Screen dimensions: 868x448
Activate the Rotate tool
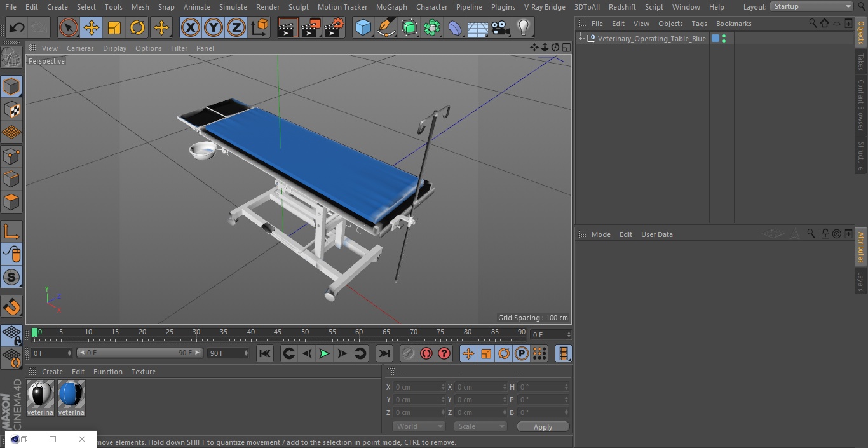137,27
